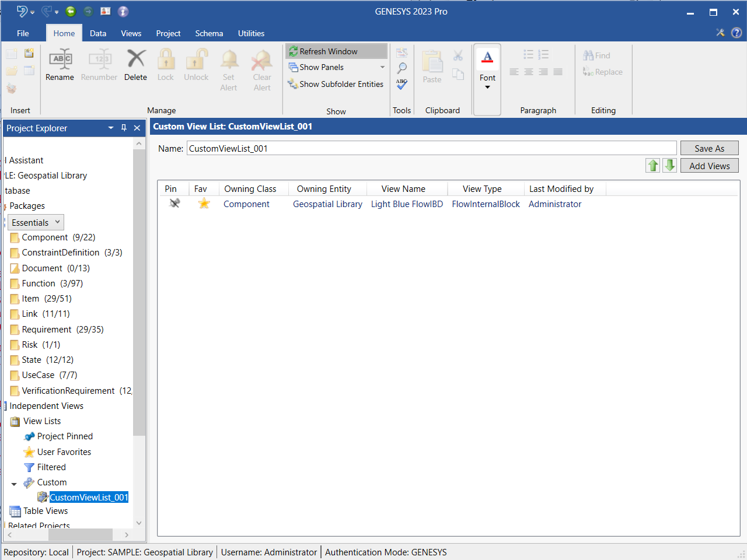Image resolution: width=747 pixels, height=560 pixels.
Task: Click the Name input field
Action: pyautogui.click(x=431, y=148)
